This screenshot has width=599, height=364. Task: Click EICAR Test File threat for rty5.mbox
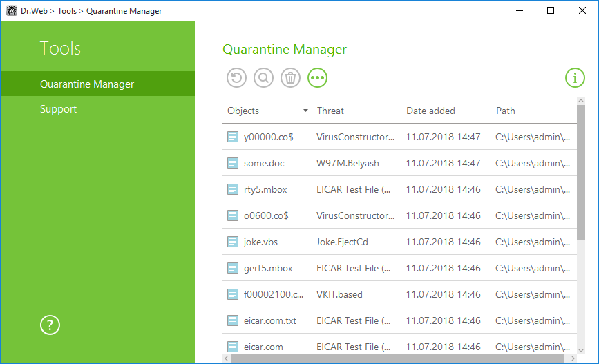click(x=353, y=189)
